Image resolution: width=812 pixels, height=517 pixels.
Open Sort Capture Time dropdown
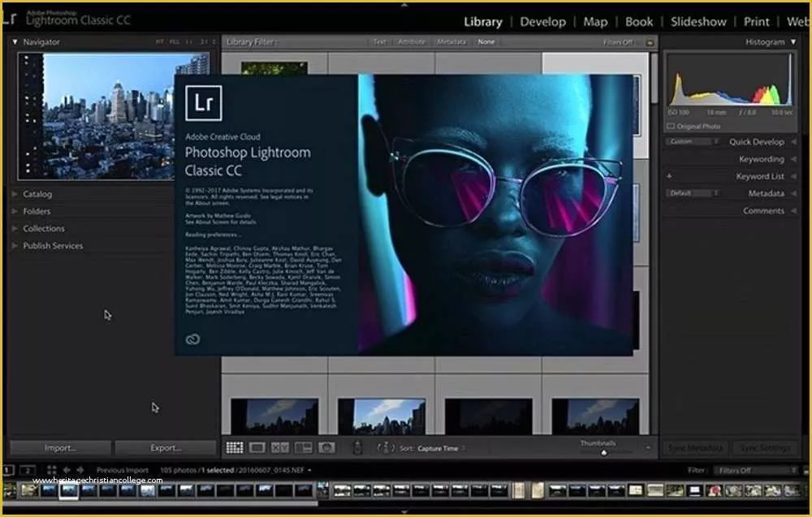pyautogui.click(x=440, y=449)
